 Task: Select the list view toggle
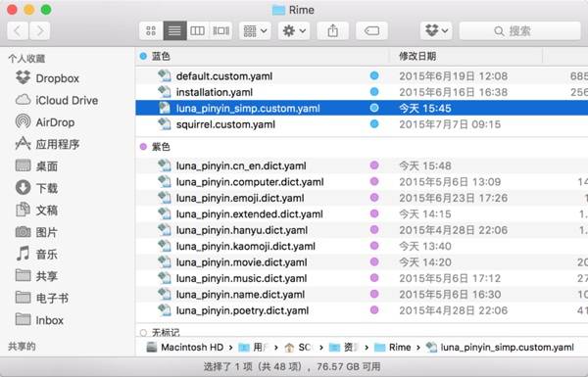[x=174, y=30]
